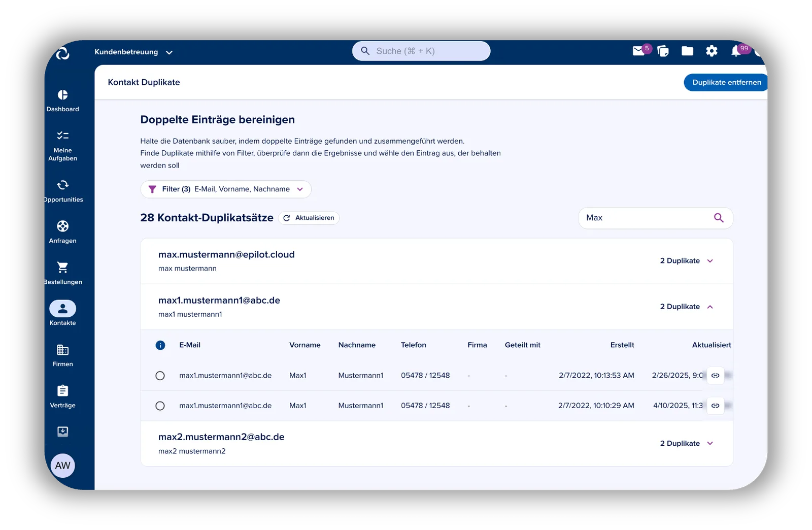The image size is (812, 530).
Task: Collapse duplicates for max1.mustermann1@abc.de
Action: [687, 307]
